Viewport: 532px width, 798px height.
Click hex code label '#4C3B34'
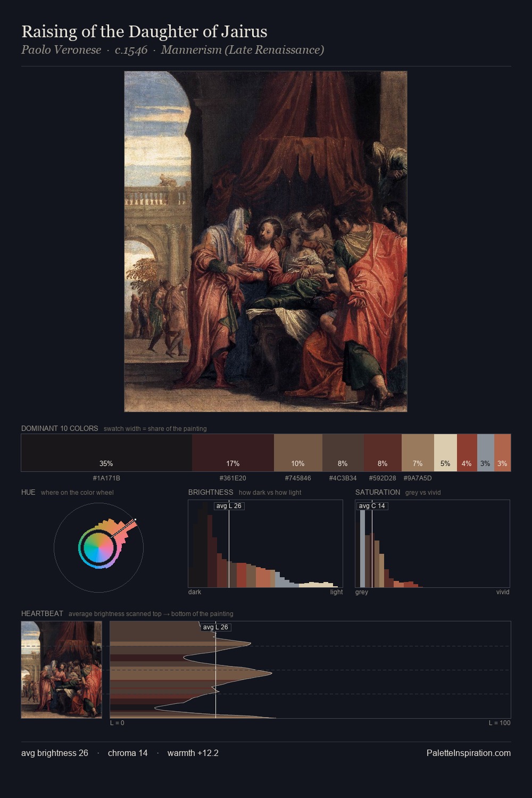point(343,478)
